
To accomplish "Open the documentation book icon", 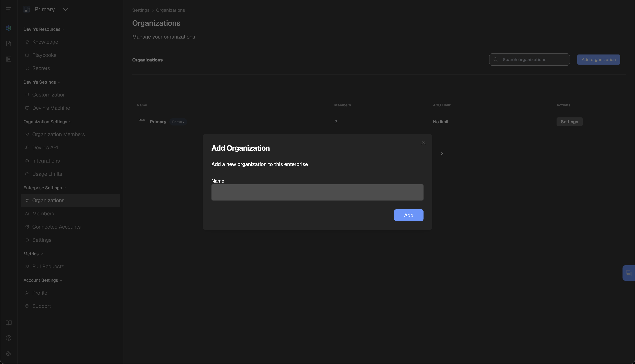I will pos(8,323).
